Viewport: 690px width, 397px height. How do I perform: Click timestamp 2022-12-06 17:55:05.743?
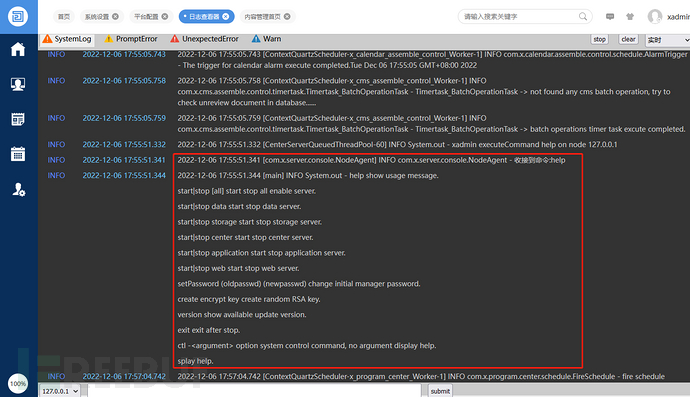[x=124, y=54]
